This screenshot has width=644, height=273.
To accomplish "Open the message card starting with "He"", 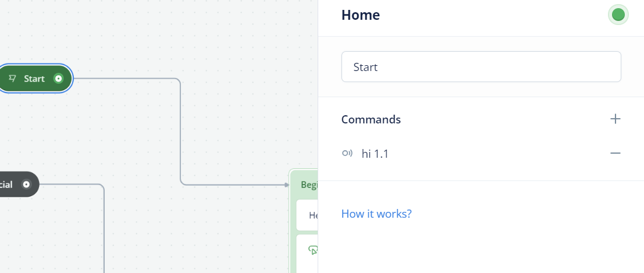I will pyautogui.click(x=307, y=215).
